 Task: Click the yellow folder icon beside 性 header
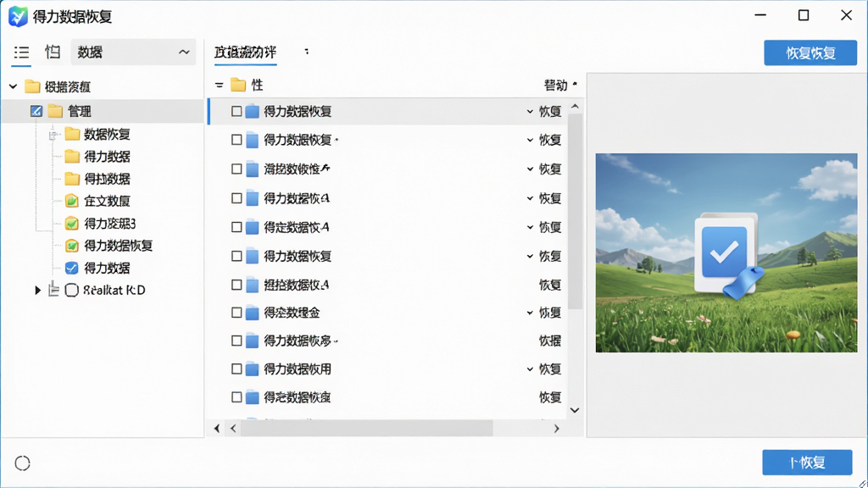pos(238,85)
